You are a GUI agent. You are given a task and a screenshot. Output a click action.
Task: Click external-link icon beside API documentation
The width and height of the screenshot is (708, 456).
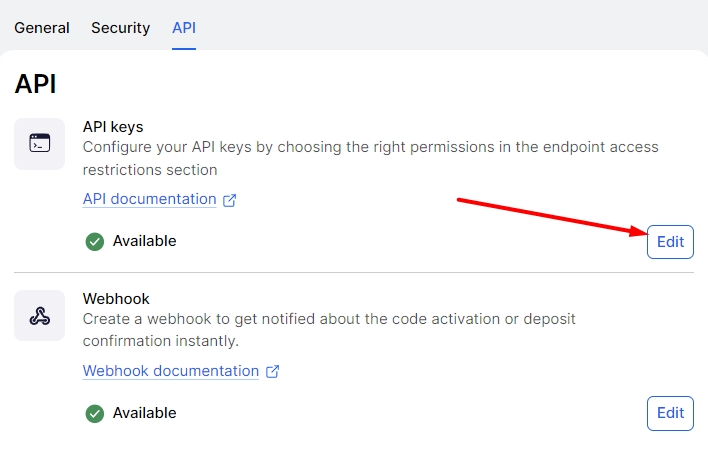[230, 200]
